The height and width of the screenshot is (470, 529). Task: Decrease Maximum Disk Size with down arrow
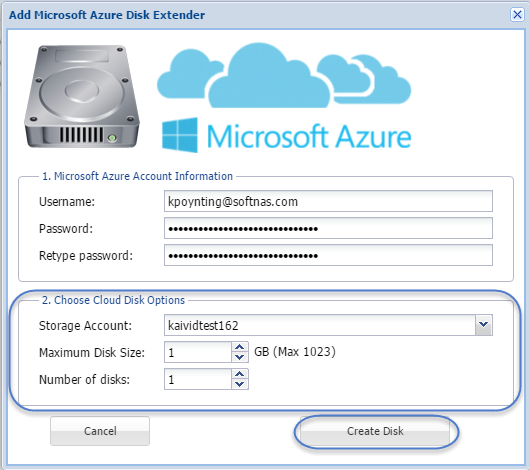point(240,357)
